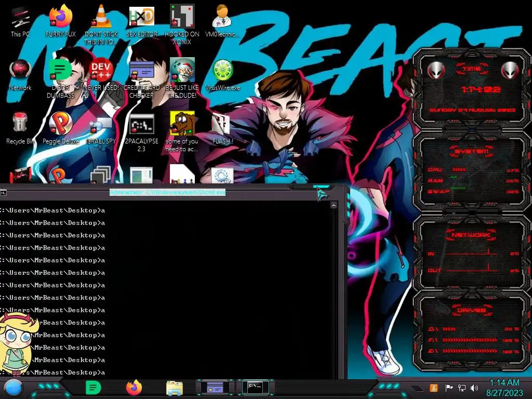Open the Start orb on taskbar

[14, 388]
